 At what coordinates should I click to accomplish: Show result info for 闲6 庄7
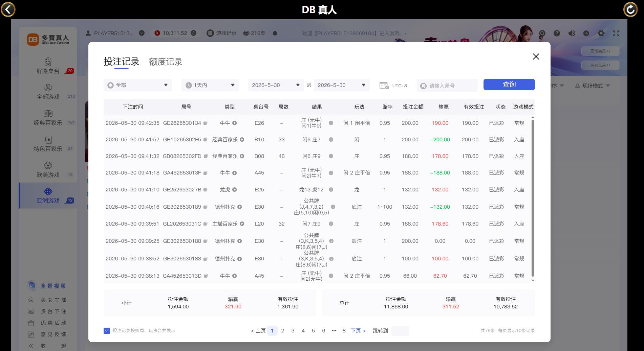tap(331, 140)
